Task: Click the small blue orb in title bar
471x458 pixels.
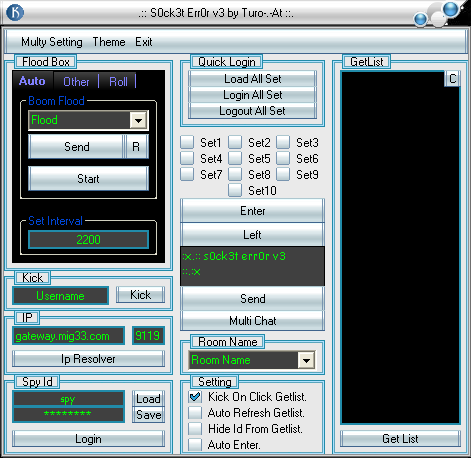Action: (420, 19)
